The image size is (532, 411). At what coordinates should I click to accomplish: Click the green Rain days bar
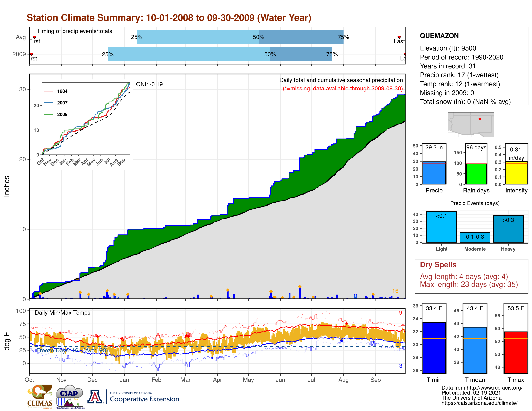(476, 174)
